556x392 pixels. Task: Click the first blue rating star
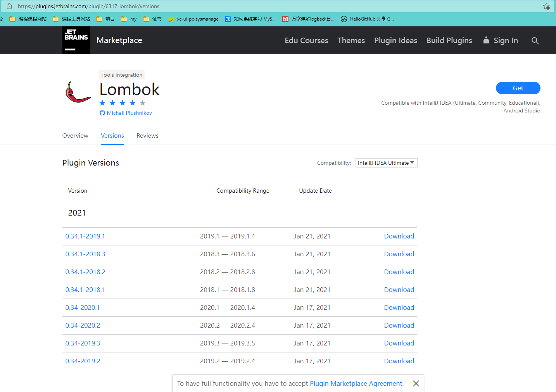click(102, 103)
